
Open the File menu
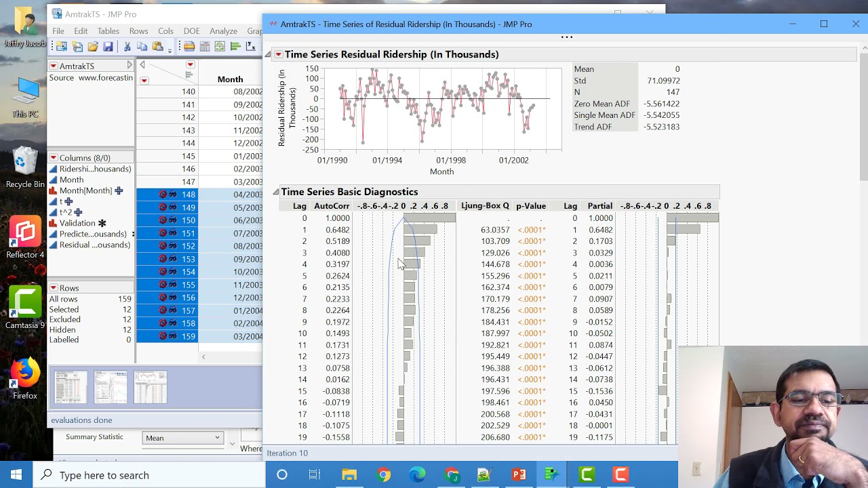pyautogui.click(x=58, y=31)
